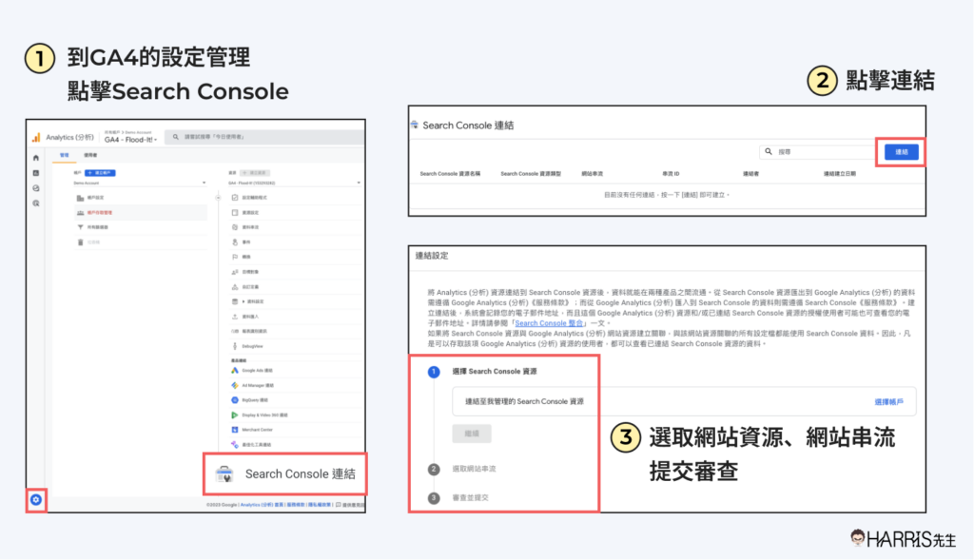The width and height of the screenshot is (974, 560).
Task: Click the data import upload icon
Action: pos(235,317)
